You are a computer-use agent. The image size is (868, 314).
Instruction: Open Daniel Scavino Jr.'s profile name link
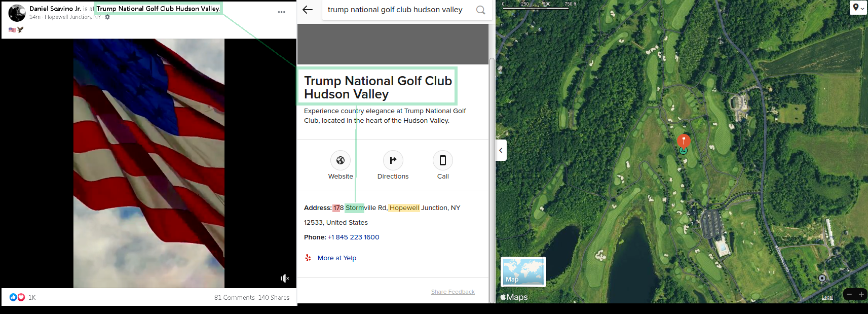pos(55,9)
